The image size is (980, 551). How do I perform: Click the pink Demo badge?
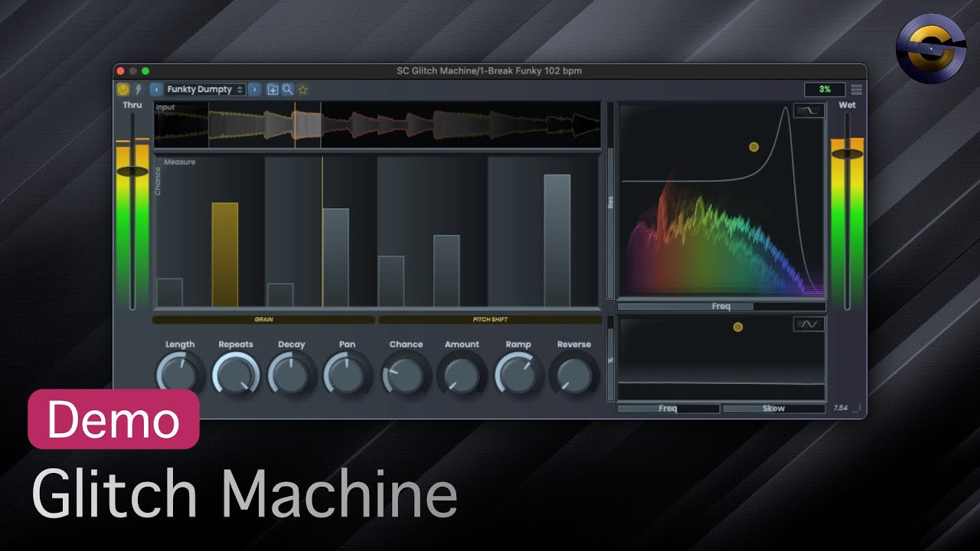[x=113, y=419]
